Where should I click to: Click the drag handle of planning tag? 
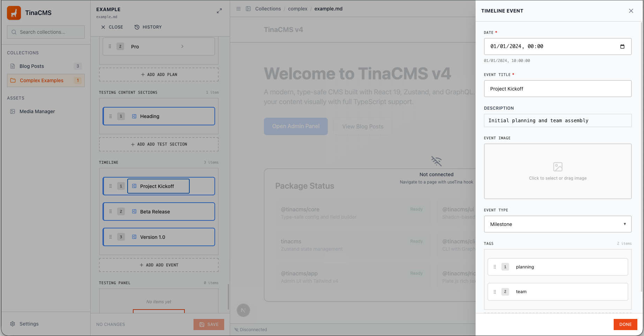495,267
